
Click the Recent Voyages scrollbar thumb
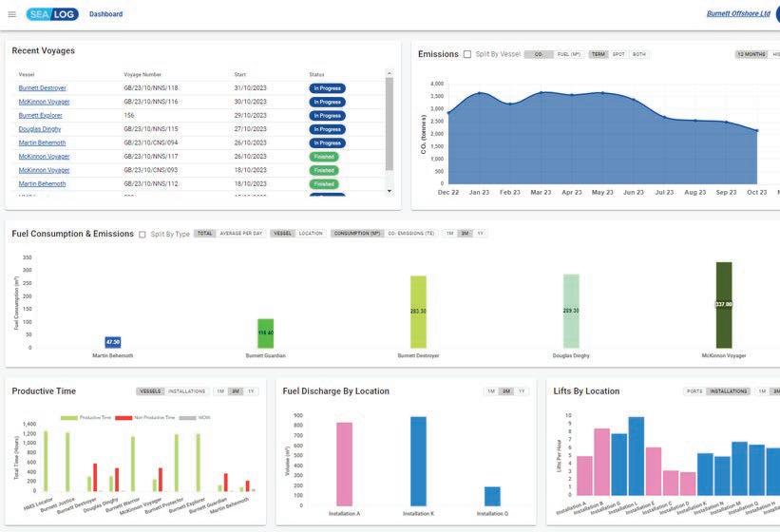coord(389,124)
